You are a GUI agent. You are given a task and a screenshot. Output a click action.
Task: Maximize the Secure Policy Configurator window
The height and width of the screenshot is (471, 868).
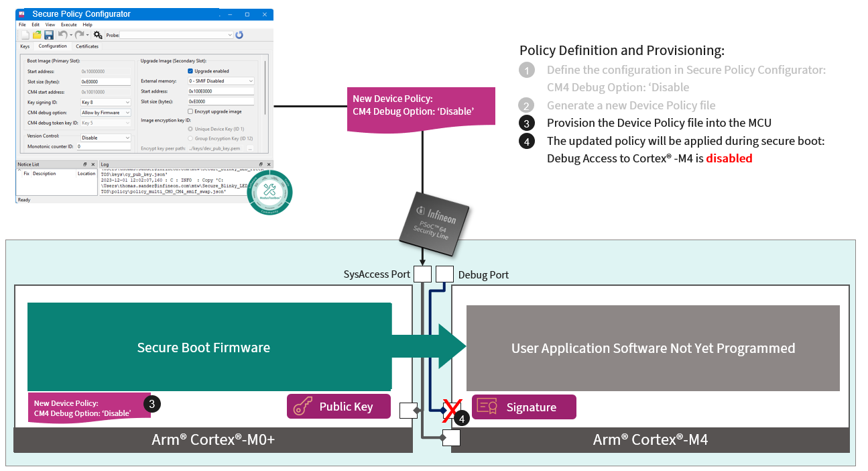pyautogui.click(x=246, y=14)
